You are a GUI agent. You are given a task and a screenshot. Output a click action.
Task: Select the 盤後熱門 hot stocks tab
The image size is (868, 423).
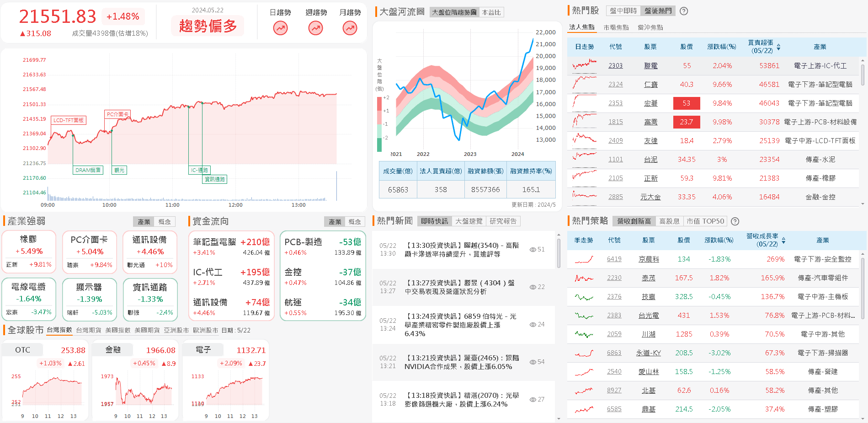658,11
